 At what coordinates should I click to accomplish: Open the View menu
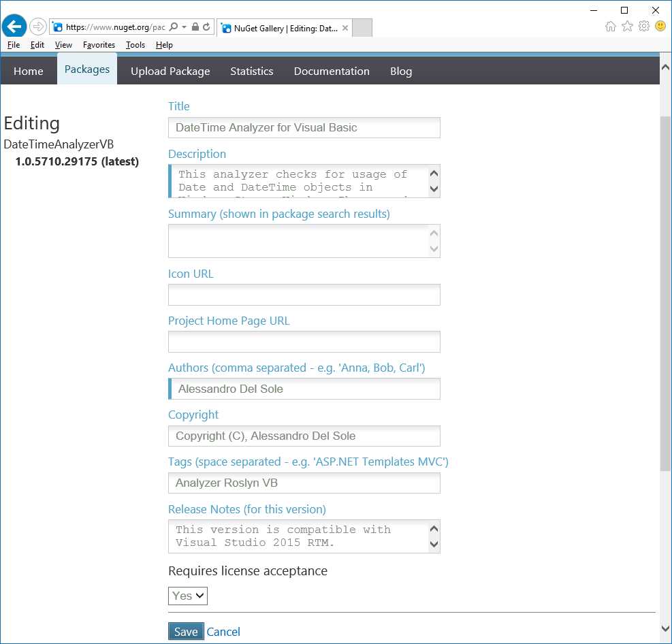(x=63, y=45)
